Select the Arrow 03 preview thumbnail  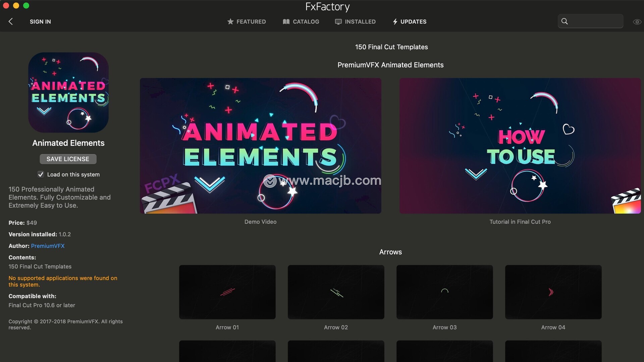point(444,292)
